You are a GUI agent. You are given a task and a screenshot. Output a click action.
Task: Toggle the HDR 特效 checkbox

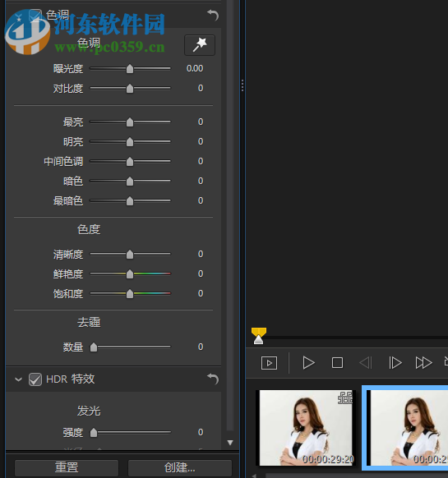tap(35, 379)
